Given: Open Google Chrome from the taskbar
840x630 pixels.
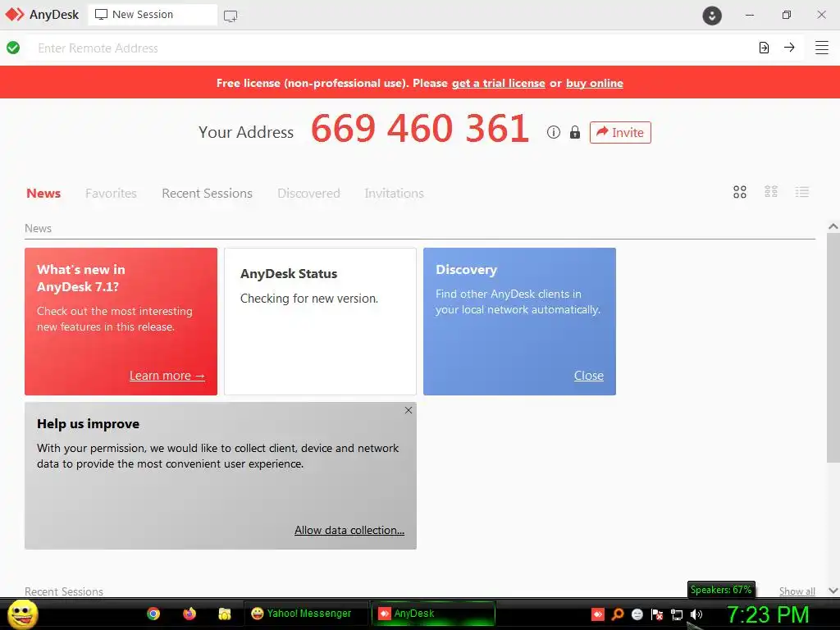Looking at the screenshot, I should pos(153,614).
